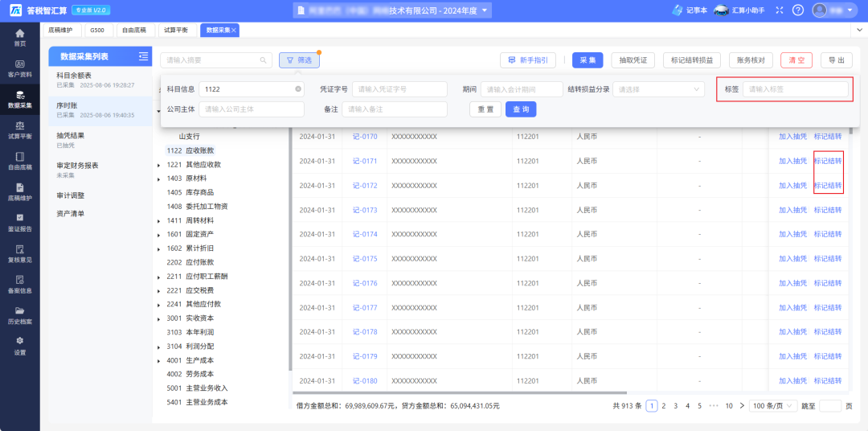Screen dimensions: 868x431
Task: Expand the 1221 其他应收款 tree node
Action: [159, 165]
